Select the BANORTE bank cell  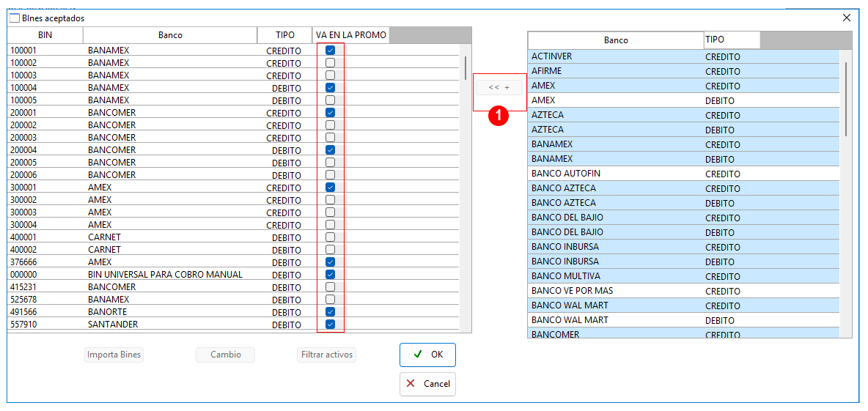click(x=170, y=311)
